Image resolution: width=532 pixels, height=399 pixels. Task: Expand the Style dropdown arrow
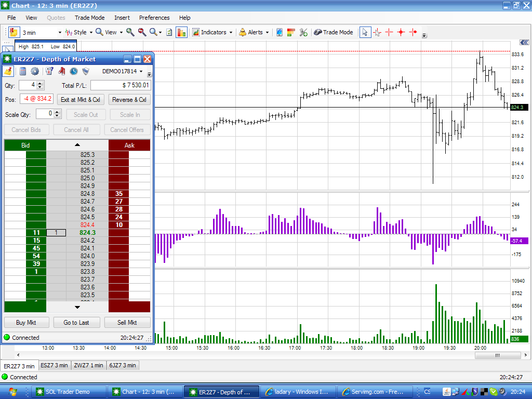coord(91,33)
